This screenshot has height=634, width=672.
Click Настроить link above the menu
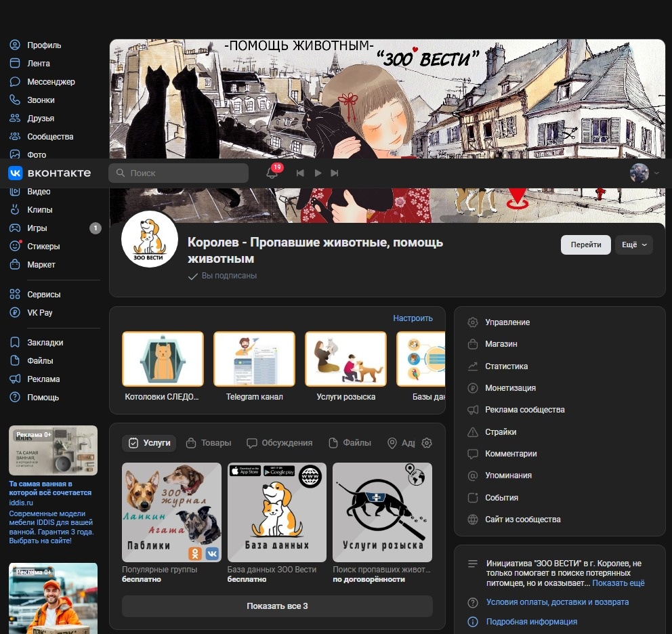pyautogui.click(x=413, y=318)
